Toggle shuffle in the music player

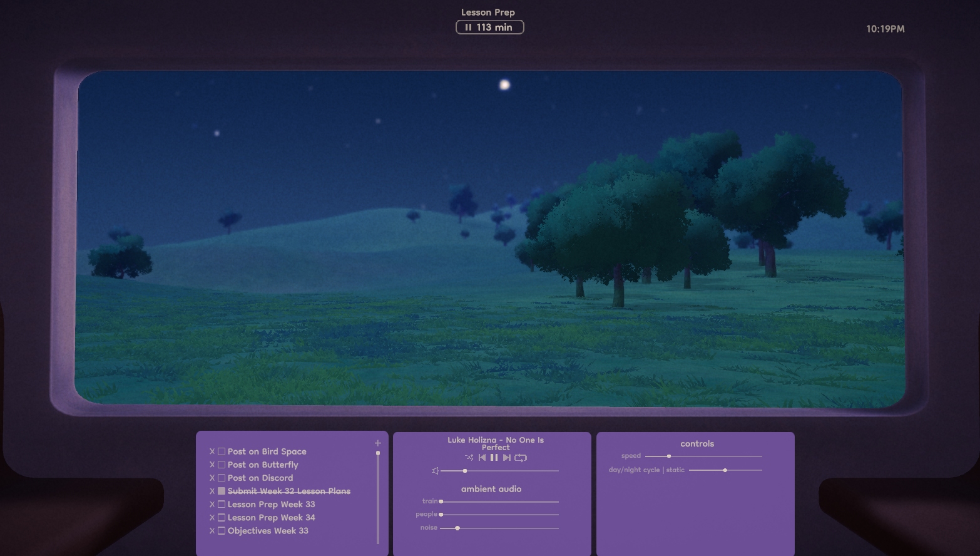pyautogui.click(x=469, y=458)
